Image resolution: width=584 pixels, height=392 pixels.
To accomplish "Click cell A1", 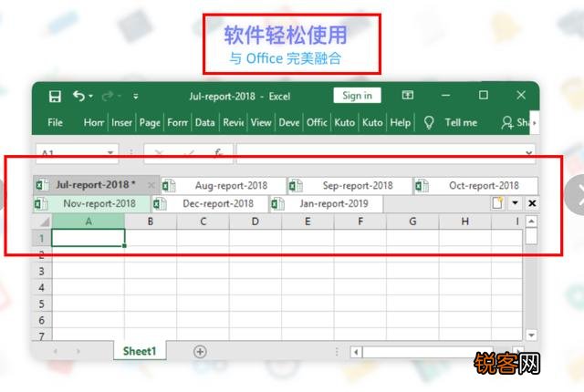I will click(89, 238).
